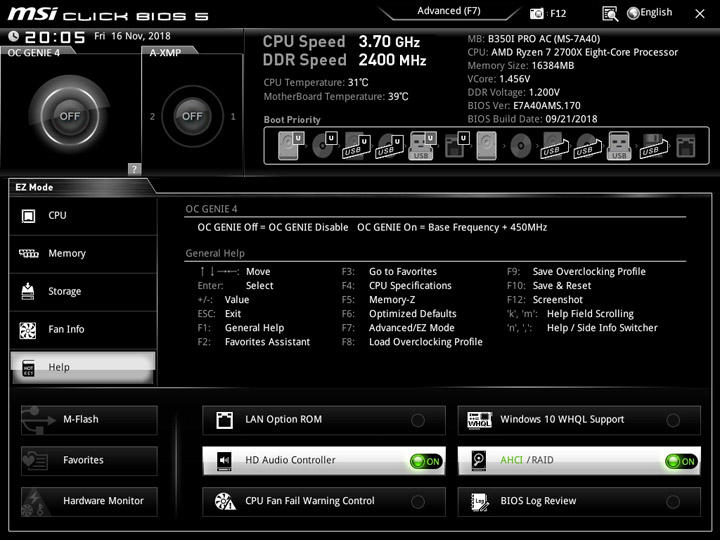This screenshot has height=540, width=720.
Task: Click the F5: Memory-Z help entry
Action: [378, 300]
